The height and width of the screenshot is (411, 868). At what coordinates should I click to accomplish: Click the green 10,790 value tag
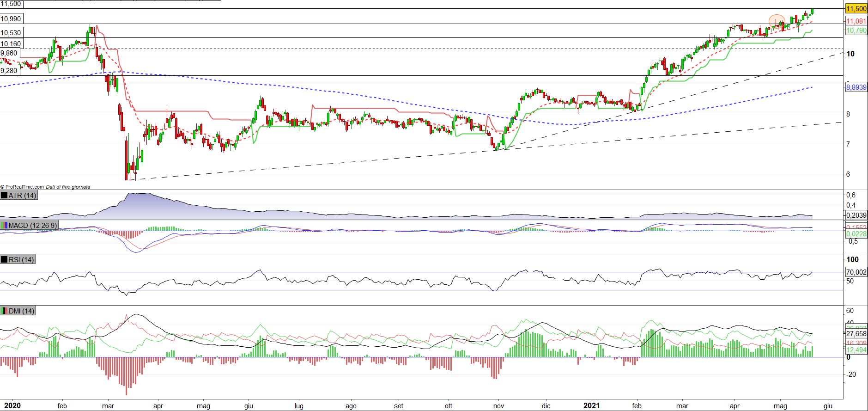[x=856, y=31]
